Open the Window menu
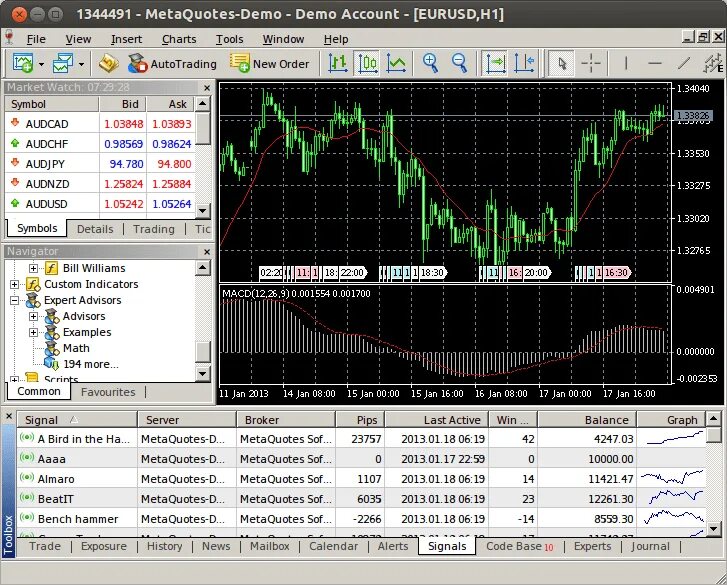The width and height of the screenshot is (727, 585). coord(283,39)
